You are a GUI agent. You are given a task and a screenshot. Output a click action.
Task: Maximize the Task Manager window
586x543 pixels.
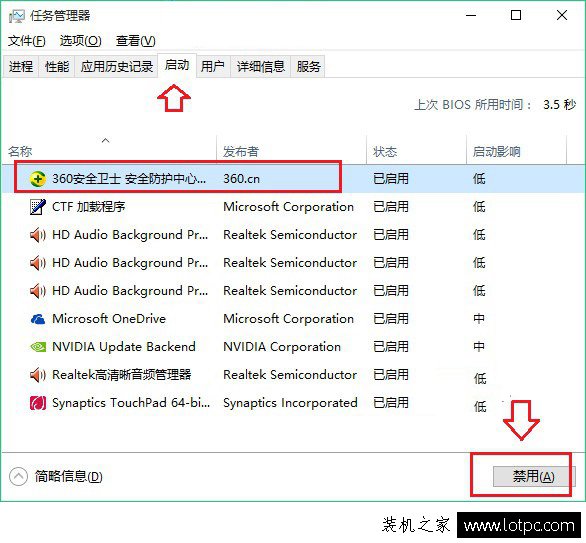(x=516, y=16)
